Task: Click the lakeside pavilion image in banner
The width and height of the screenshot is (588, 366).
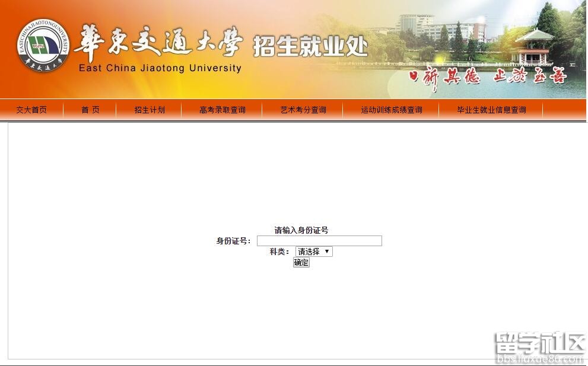Action: click(533, 46)
